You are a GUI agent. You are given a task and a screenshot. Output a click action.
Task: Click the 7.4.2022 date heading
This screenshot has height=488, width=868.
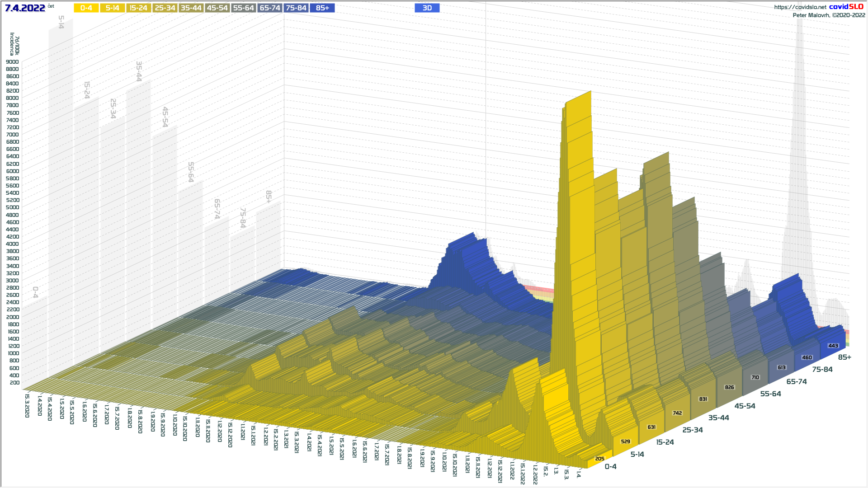[25, 8]
